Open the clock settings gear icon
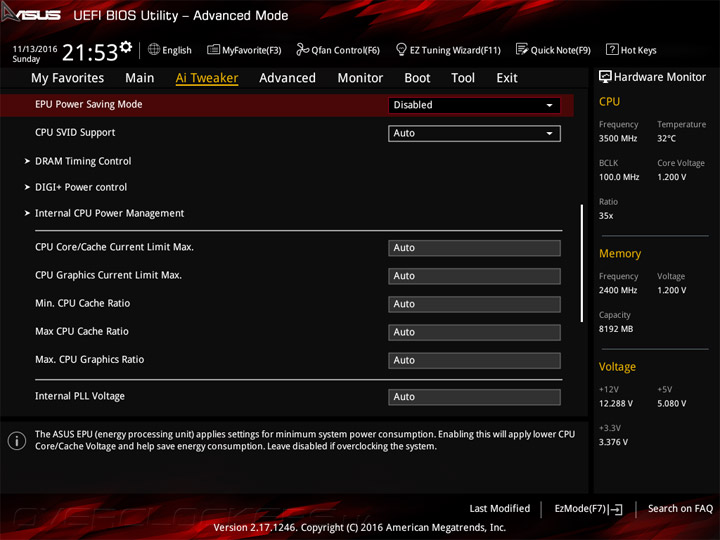 pyautogui.click(x=126, y=46)
